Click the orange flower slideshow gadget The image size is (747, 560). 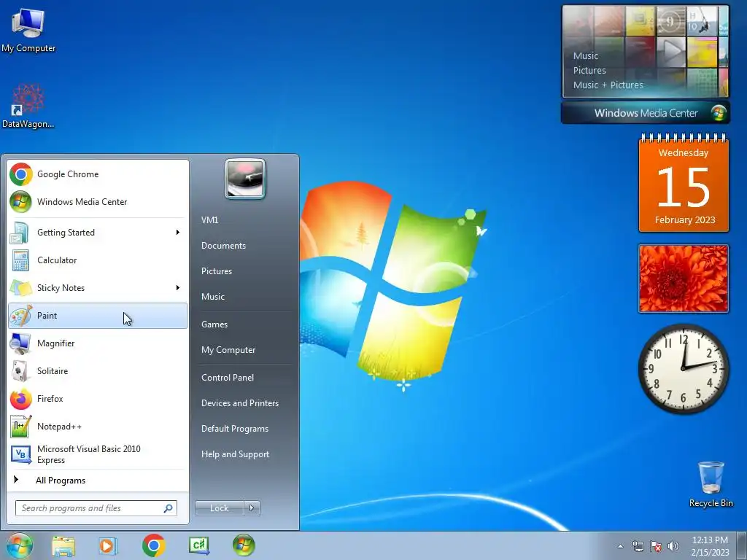684,279
